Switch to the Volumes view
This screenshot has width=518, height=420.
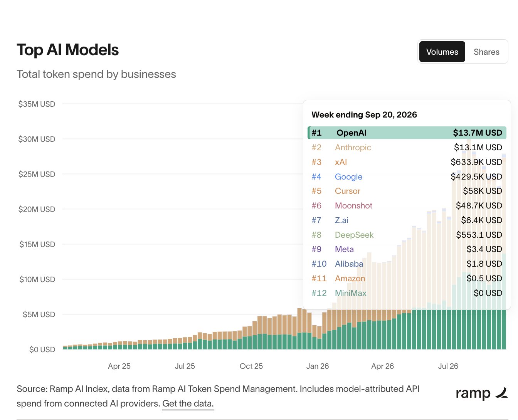pos(442,52)
